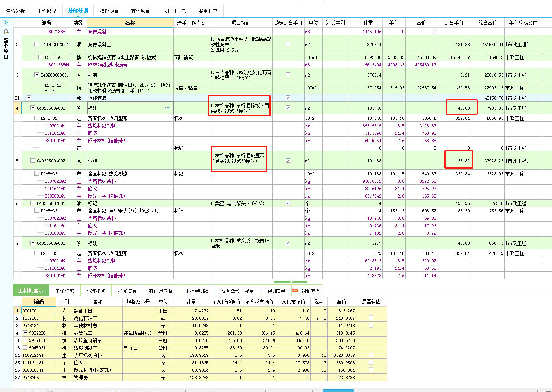Uncheck lock checkbox for item 040205006001
Image resolution: width=552 pixels, height=392 pixels.
288,108
